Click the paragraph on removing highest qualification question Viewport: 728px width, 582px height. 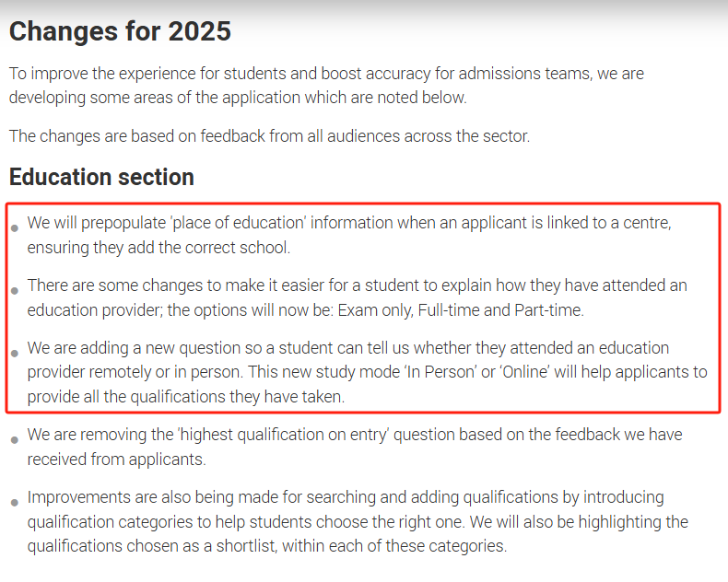click(354, 446)
